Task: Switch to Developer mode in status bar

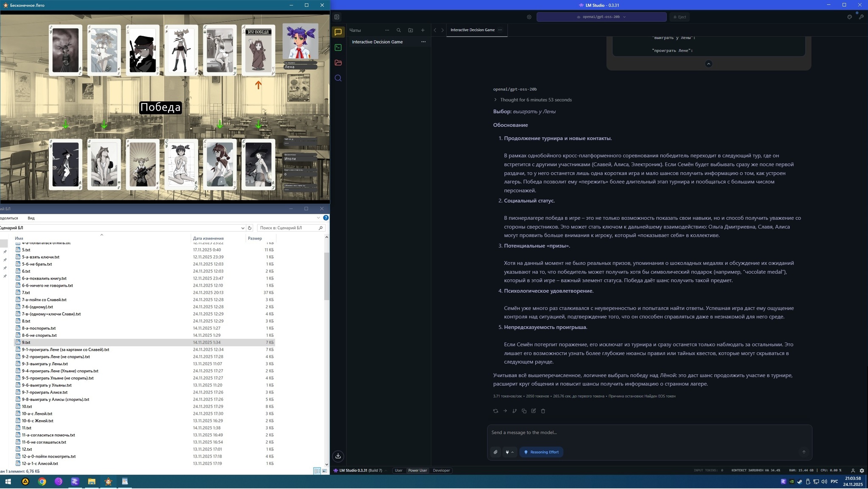Action: click(441, 470)
